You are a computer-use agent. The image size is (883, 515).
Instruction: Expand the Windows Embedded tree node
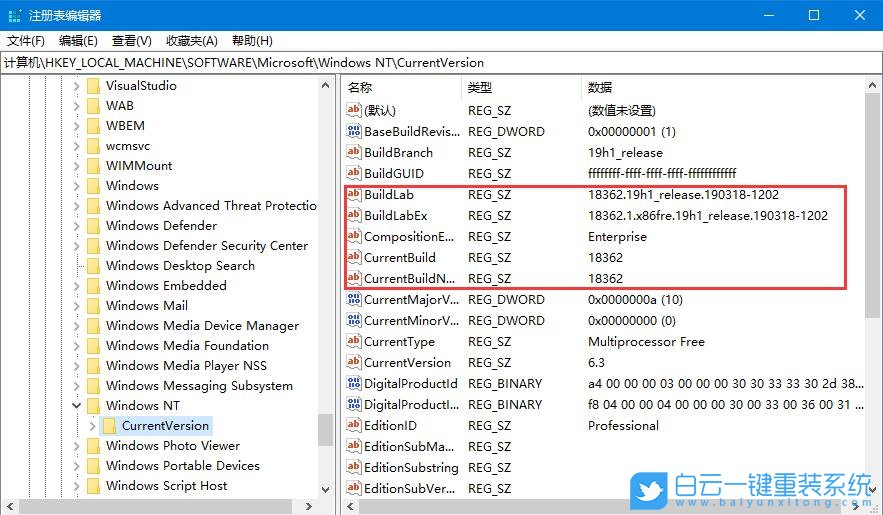pos(77,286)
